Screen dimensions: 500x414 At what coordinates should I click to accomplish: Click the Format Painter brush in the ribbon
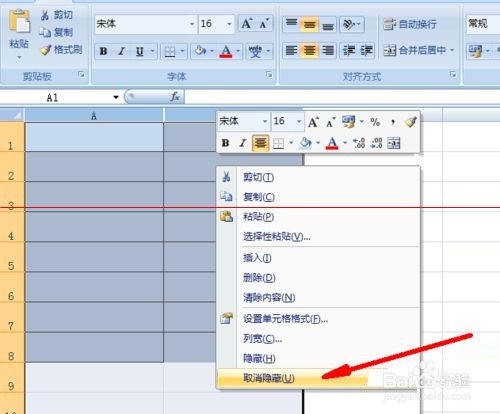(46, 50)
